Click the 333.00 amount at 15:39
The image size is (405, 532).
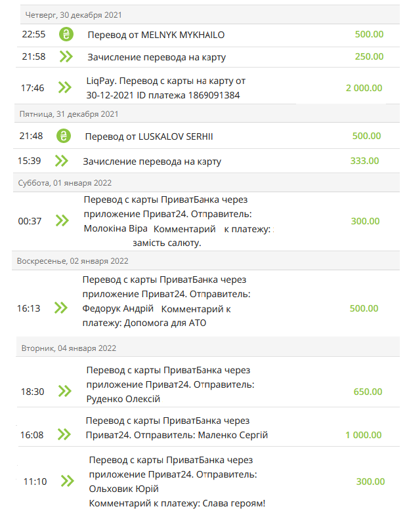pos(364,161)
